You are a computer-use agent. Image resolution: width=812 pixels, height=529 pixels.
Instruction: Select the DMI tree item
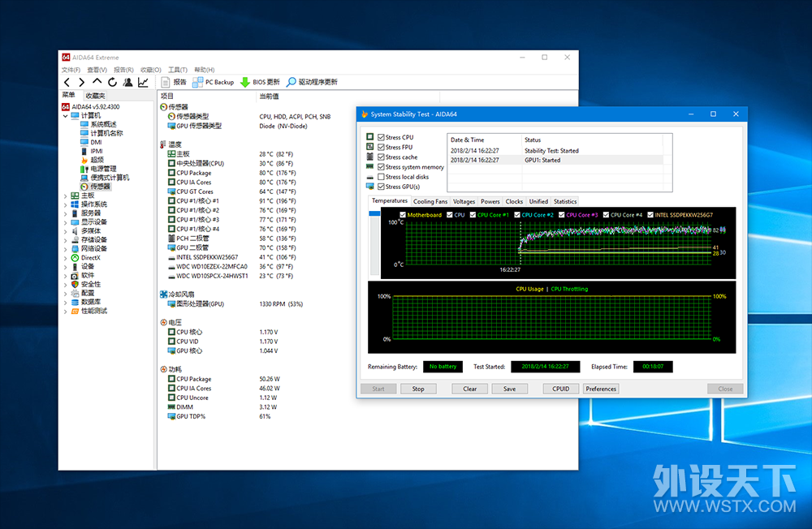tap(91, 142)
